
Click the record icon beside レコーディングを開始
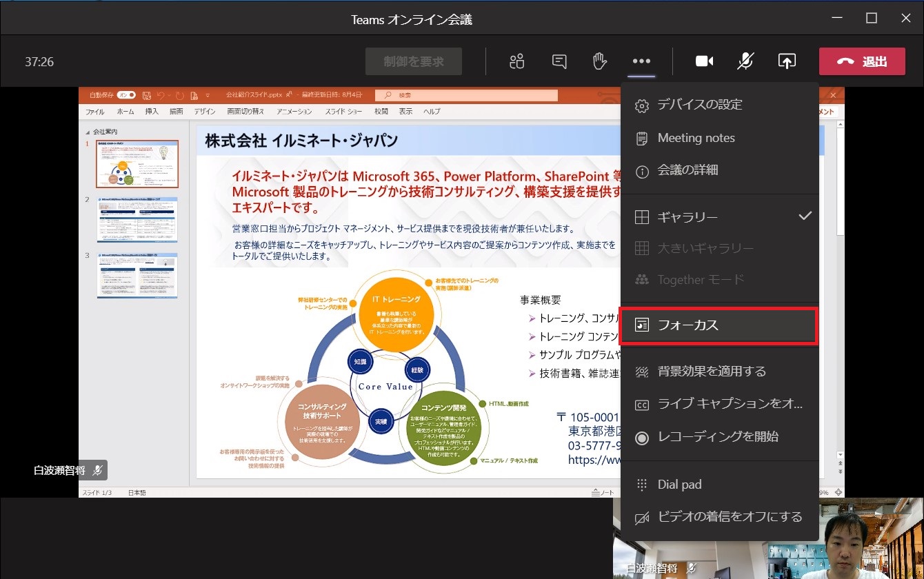coord(642,438)
